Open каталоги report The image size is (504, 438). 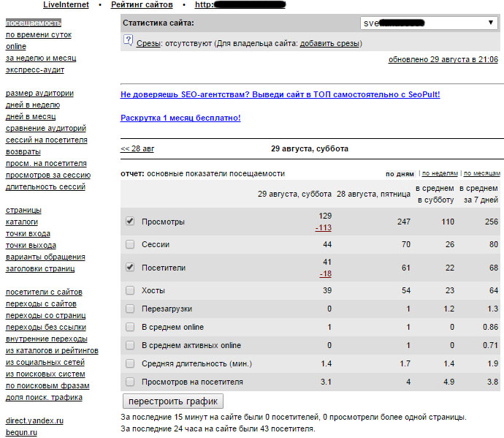(22, 222)
